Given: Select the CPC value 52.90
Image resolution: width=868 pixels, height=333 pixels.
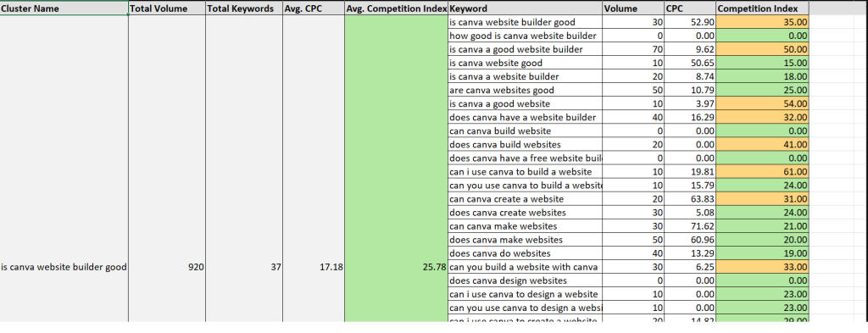Looking at the screenshot, I should (690, 22).
